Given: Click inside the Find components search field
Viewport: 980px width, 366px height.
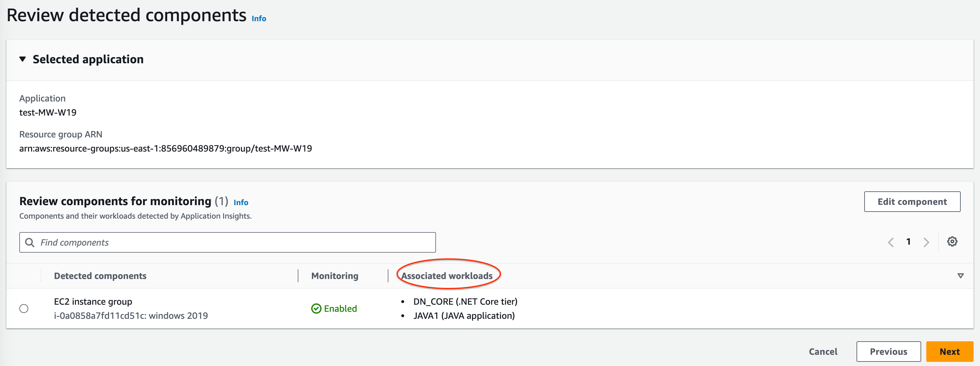Looking at the screenshot, I should (228, 242).
